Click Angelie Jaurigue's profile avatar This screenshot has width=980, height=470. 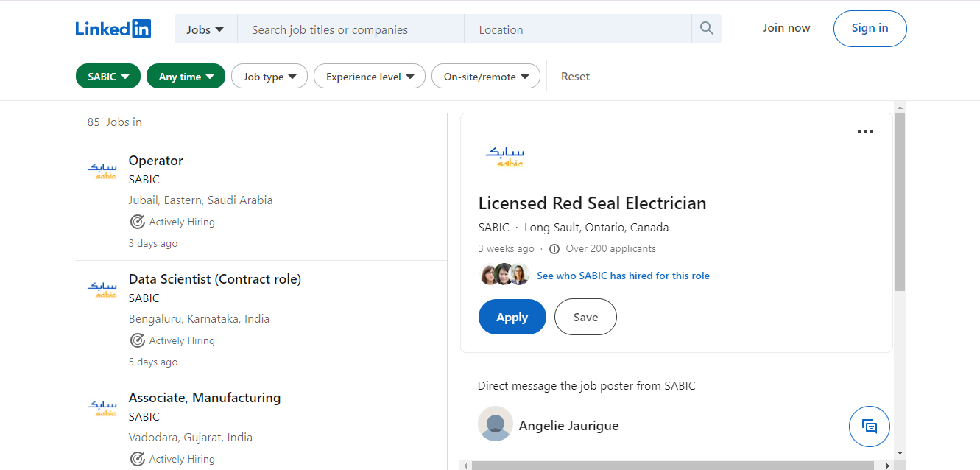click(495, 424)
